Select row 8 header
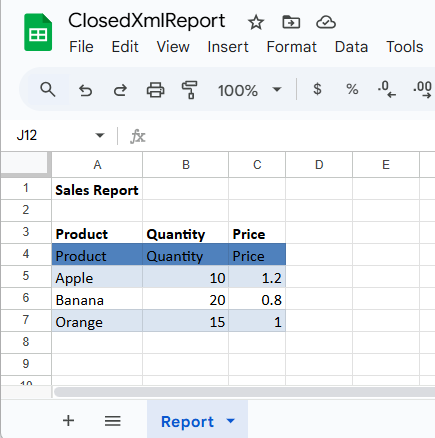Viewport: 435px width, 438px height. tap(26, 342)
